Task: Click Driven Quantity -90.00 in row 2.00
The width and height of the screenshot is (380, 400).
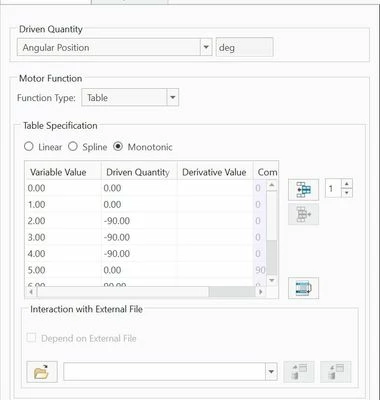Action: 139,221
